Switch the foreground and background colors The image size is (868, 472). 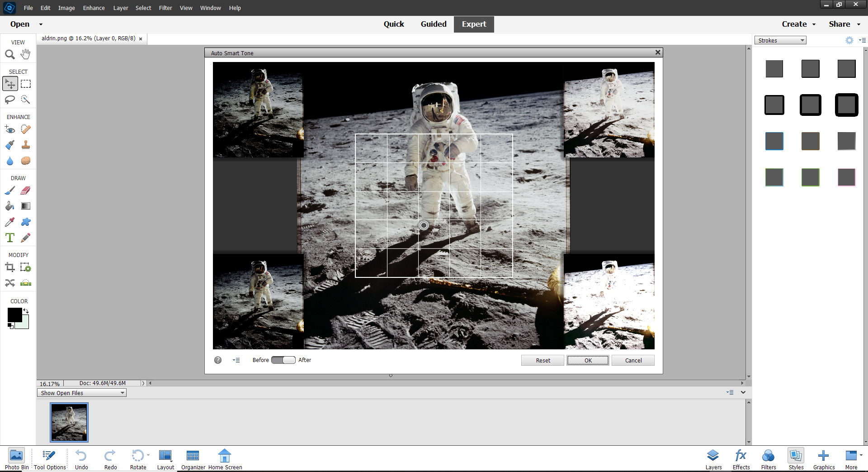(x=26, y=311)
